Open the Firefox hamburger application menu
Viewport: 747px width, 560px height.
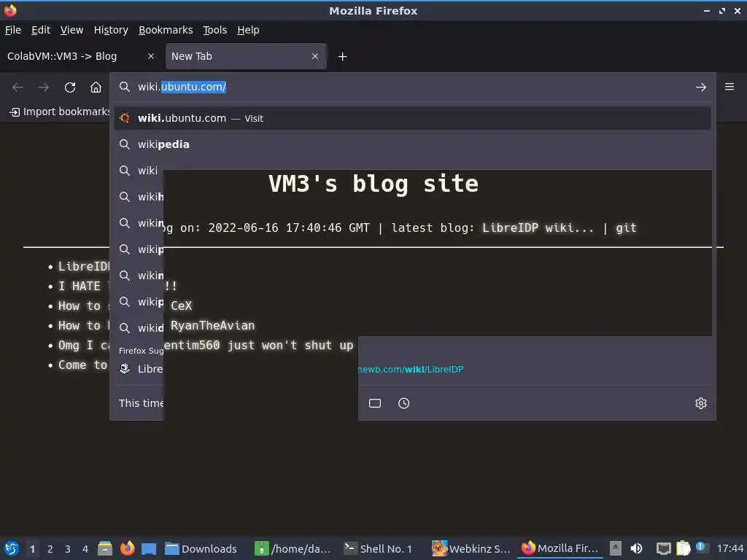729,87
